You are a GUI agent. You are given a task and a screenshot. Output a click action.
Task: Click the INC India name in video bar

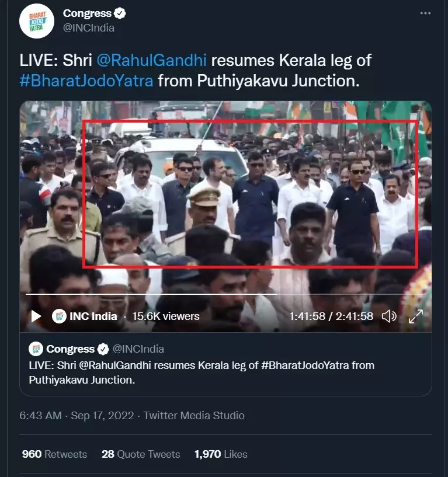tap(93, 316)
